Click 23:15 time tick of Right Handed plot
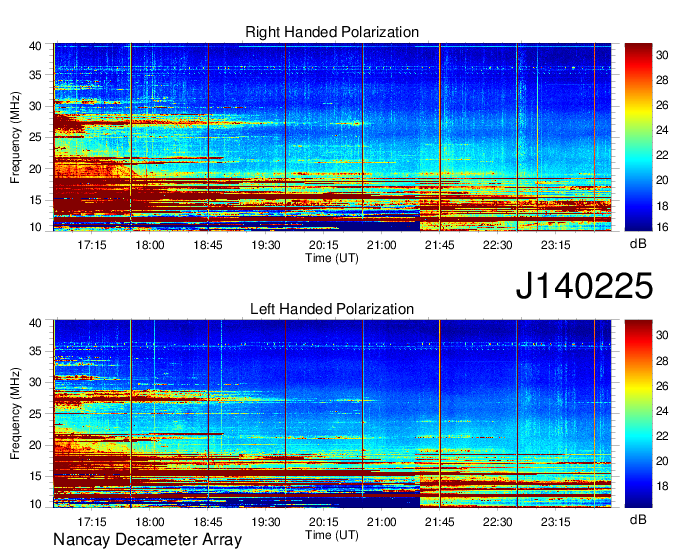 click(556, 245)
